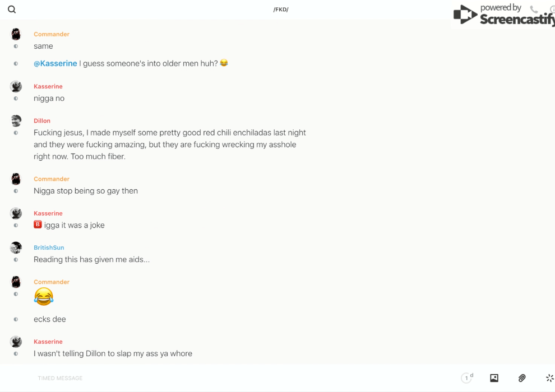Click the sparkle icon beside the paperclip
The image size is (555, 392).
click(549, 378)
